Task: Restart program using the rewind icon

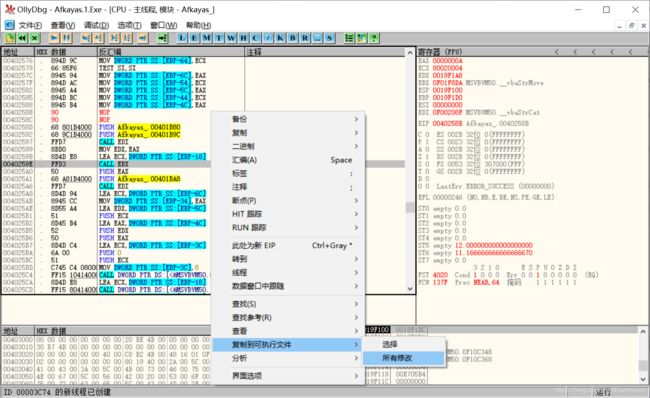Action: pyautogui.click(x=22, y=38)
